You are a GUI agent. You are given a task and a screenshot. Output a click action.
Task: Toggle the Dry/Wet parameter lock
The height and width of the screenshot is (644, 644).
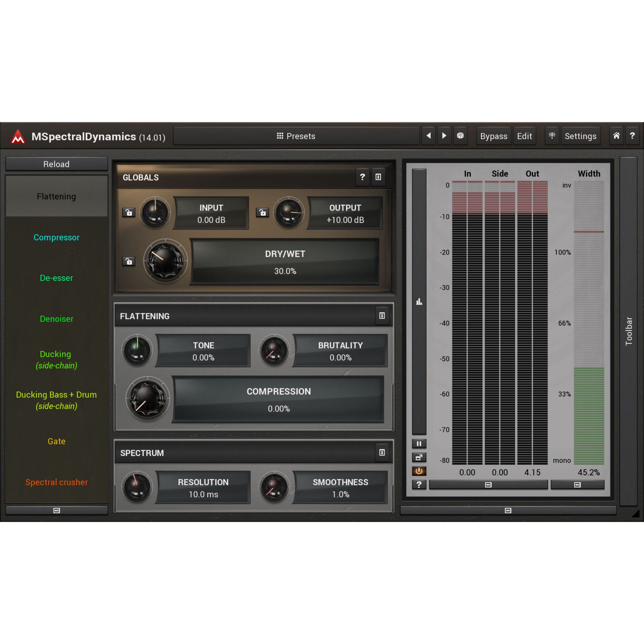[x=129, y=261]
